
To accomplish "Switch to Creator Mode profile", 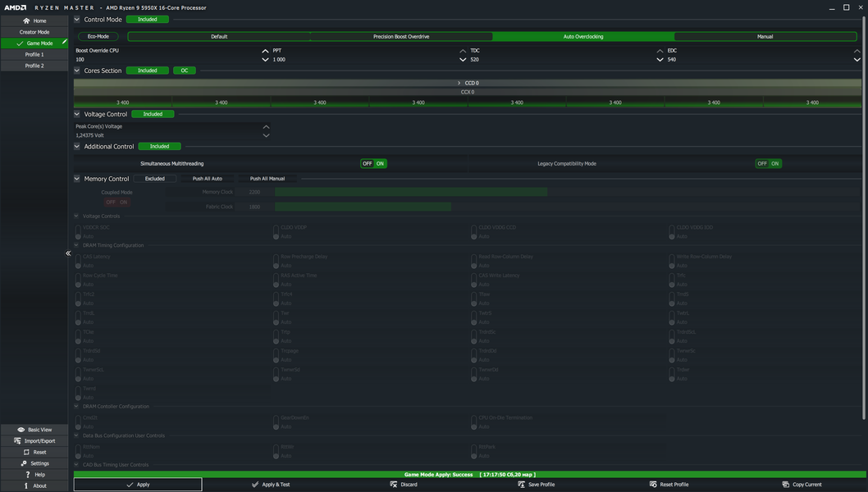I will pos(34,32).
